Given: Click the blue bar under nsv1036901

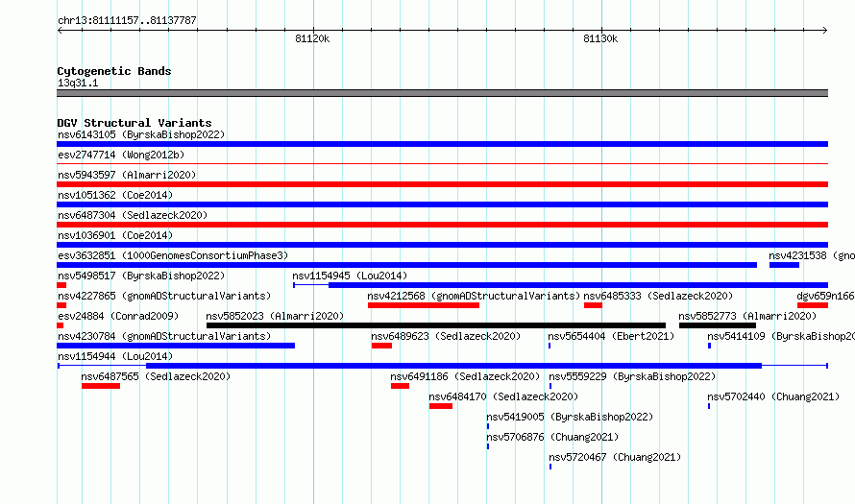Looking at the screenshot, I should point(442,245).
